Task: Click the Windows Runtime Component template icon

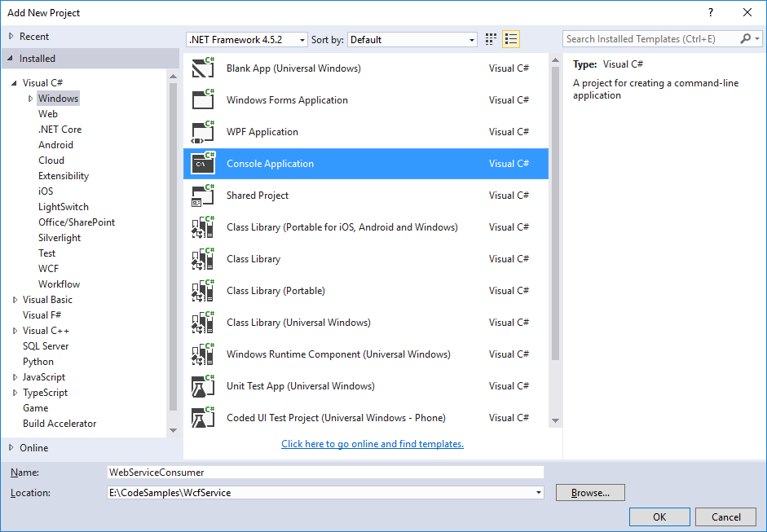Action: [x=203, y=354]
